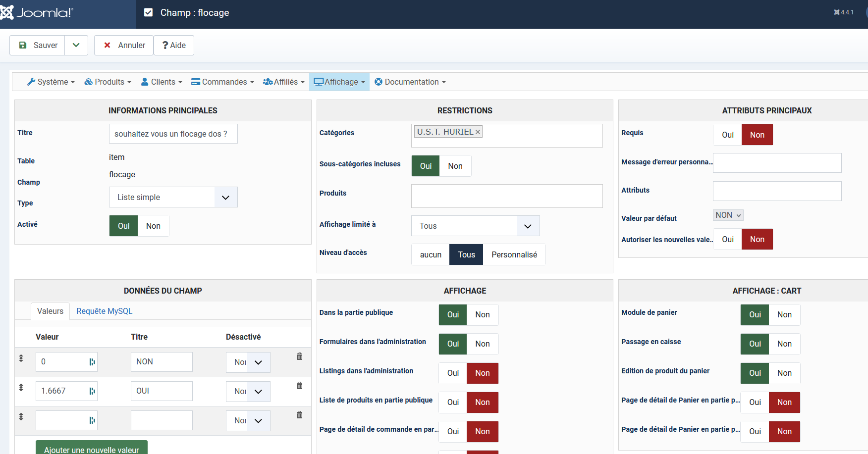Click the icon inside the value field containing 0
This screenshot has height=454, width=868.
pyautogui.click(x=92, y=362)
